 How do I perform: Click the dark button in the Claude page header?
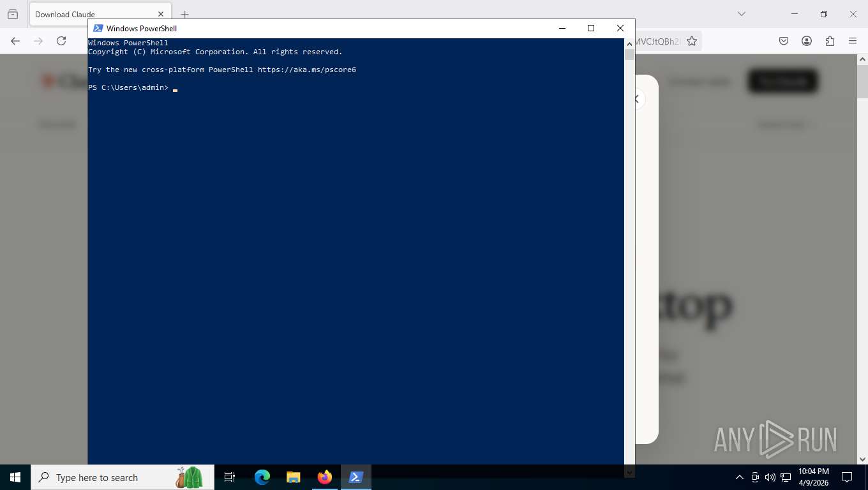(783, 81)
